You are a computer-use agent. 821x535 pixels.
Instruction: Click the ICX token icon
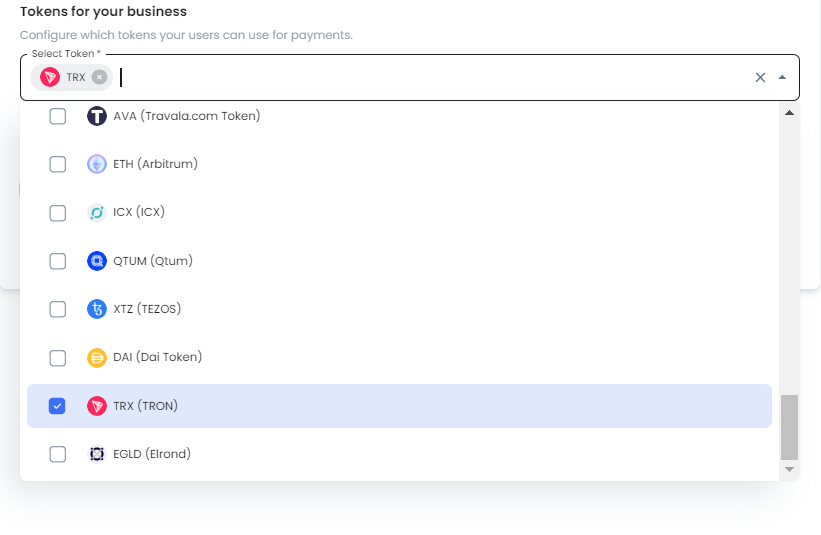coord(97,213)
